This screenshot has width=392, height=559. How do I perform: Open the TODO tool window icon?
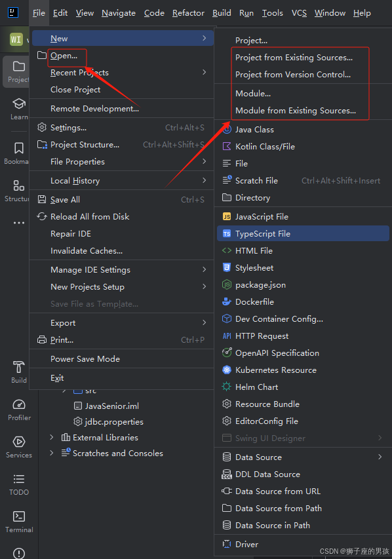(19, 479)
